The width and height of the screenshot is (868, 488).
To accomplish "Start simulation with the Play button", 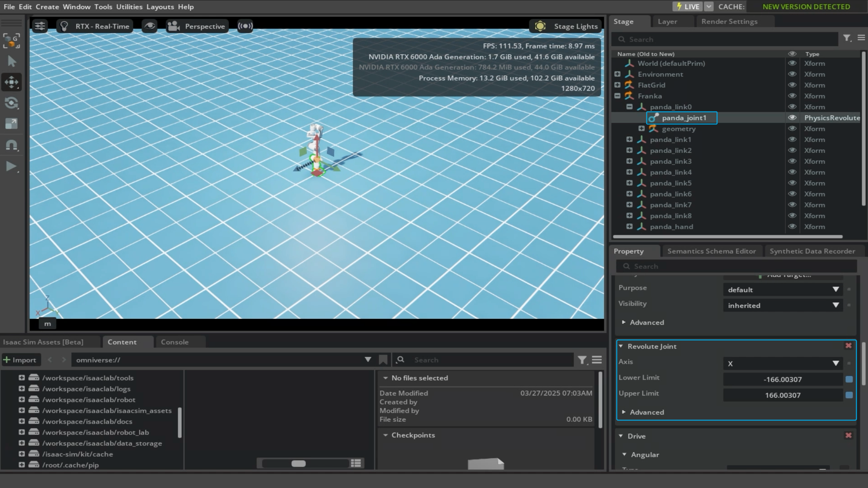I will pyautogui.click(x=12, y=166).
